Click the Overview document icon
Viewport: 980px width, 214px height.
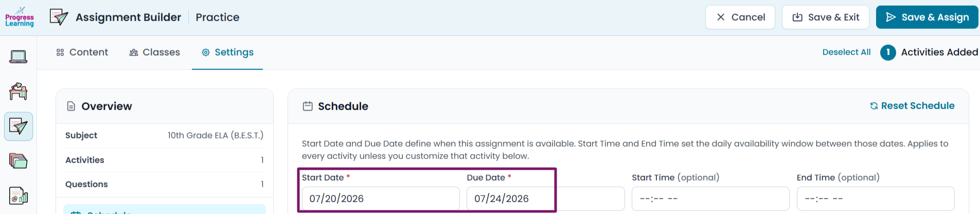(71, 106)
